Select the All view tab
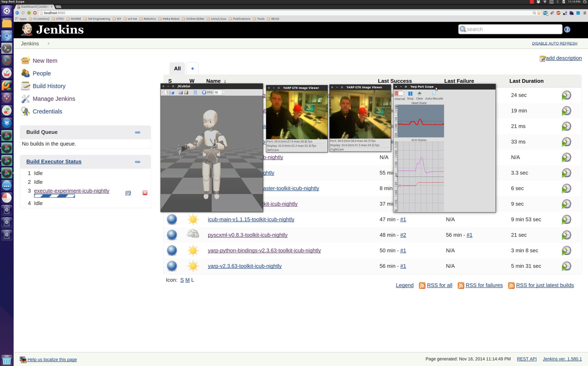588x366 pixels. click(x=177, y=69)
